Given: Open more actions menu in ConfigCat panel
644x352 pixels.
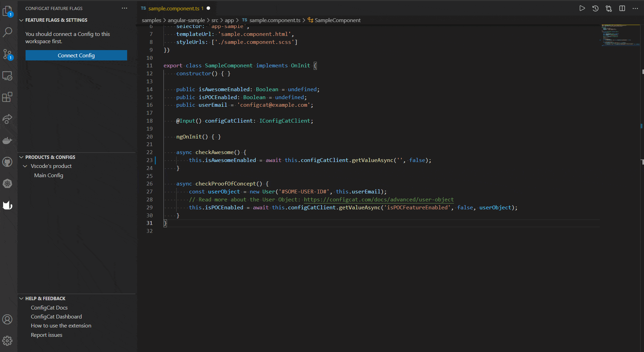Looking at the screenshot, I should pos(124,8).
